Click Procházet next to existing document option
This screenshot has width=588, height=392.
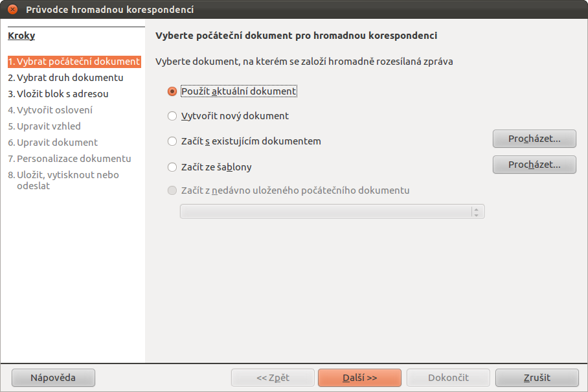534,139
